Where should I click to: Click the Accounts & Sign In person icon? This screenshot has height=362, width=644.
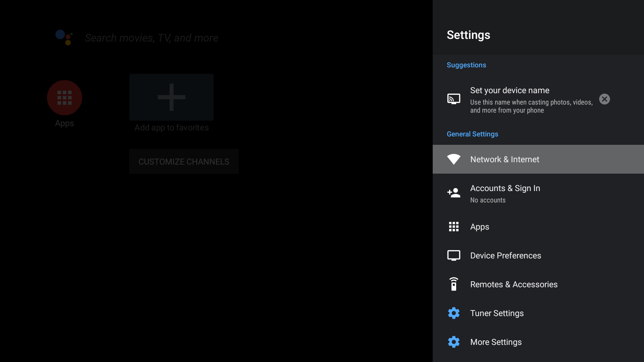coord(453,193)
